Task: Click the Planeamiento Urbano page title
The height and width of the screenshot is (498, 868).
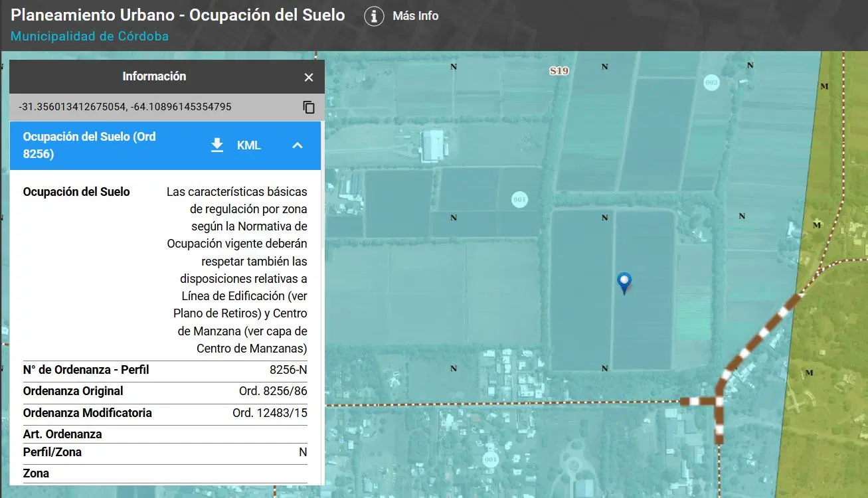Action: click(x=178, y=15)
